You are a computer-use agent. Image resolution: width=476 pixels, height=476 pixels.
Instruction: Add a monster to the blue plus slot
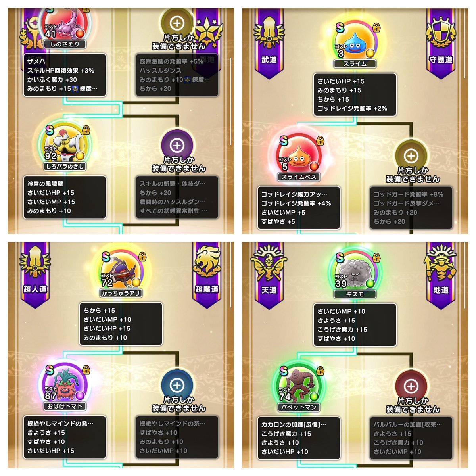coord(177,385)
